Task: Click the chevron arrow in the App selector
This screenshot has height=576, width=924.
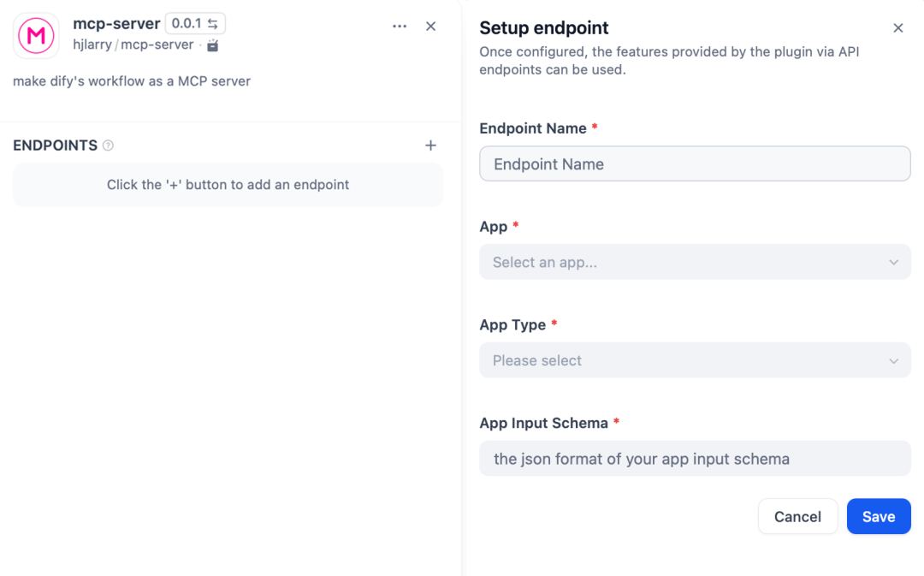Action: 894,262
